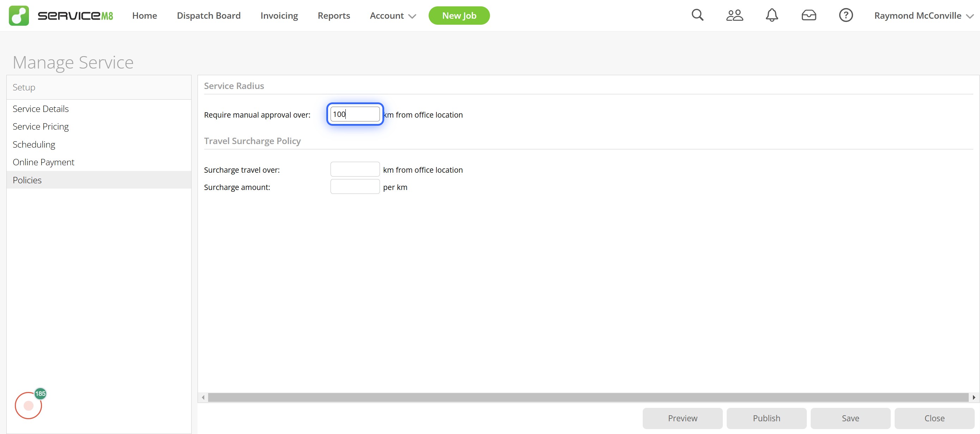Select Scheduling in Setup sidebar

(x=98, y=144)
